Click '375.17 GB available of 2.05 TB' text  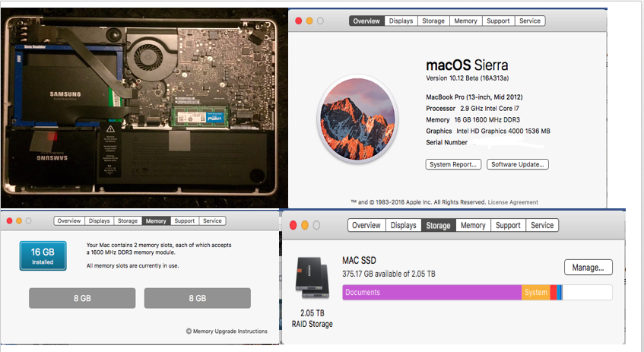coord(389,274)
